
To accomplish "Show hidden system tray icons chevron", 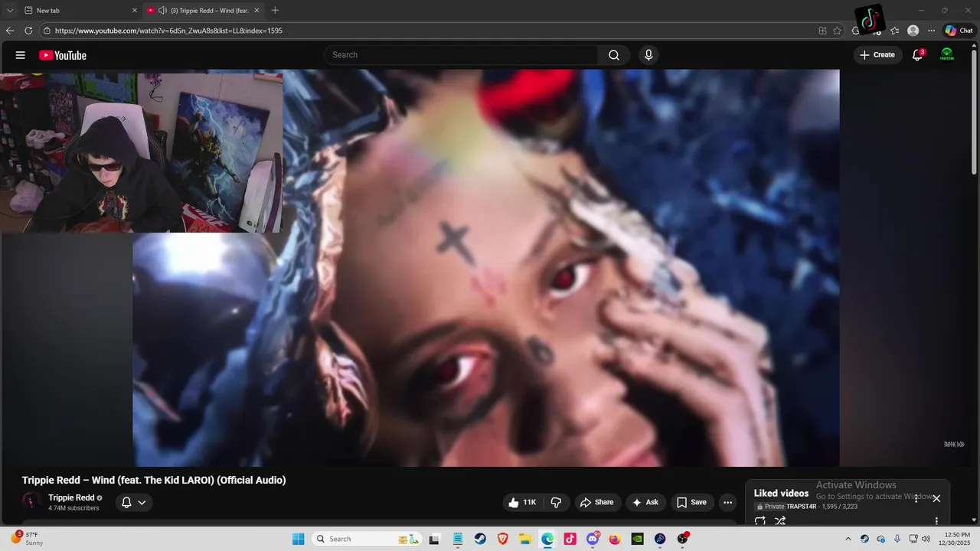I will point(848,539).
